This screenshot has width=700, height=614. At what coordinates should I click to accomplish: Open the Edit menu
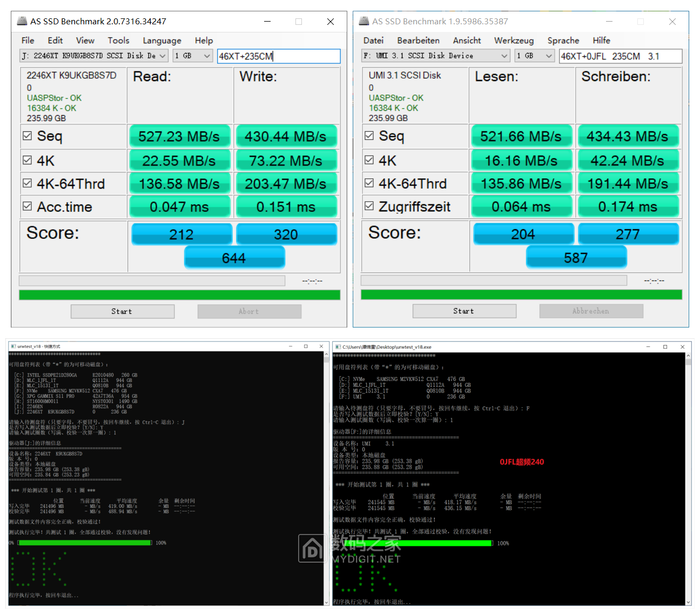coord(55,40)
